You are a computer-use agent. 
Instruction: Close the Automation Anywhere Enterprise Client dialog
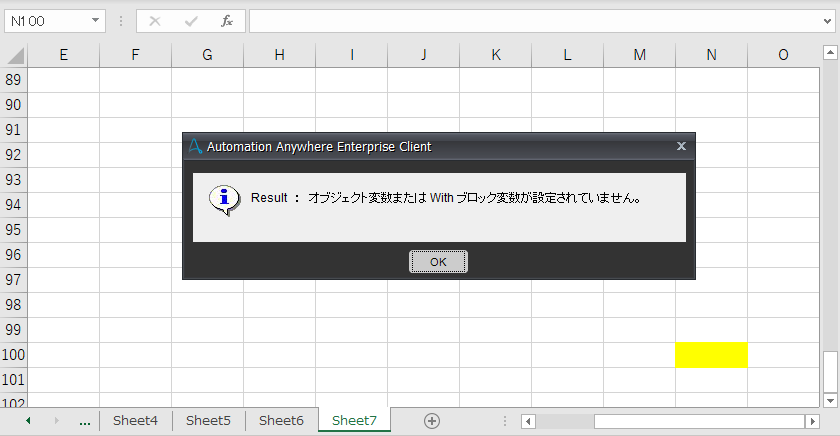coord(681,146)
